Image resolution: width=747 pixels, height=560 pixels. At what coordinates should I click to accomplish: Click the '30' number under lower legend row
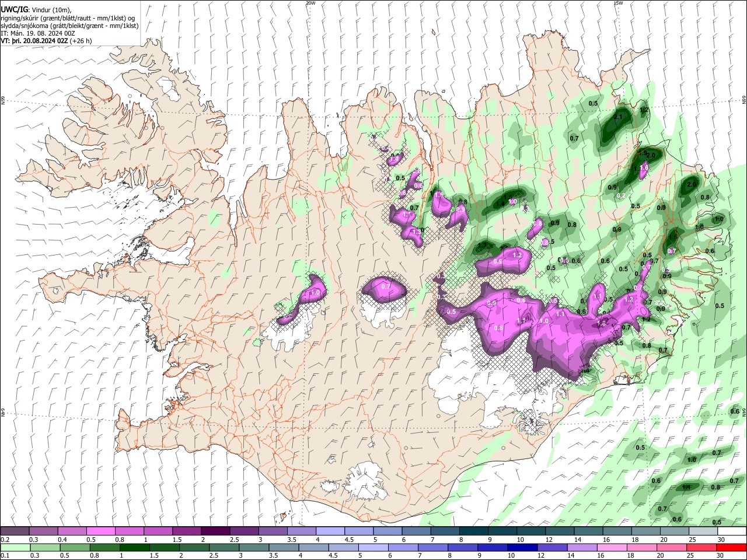coord(721,555)
